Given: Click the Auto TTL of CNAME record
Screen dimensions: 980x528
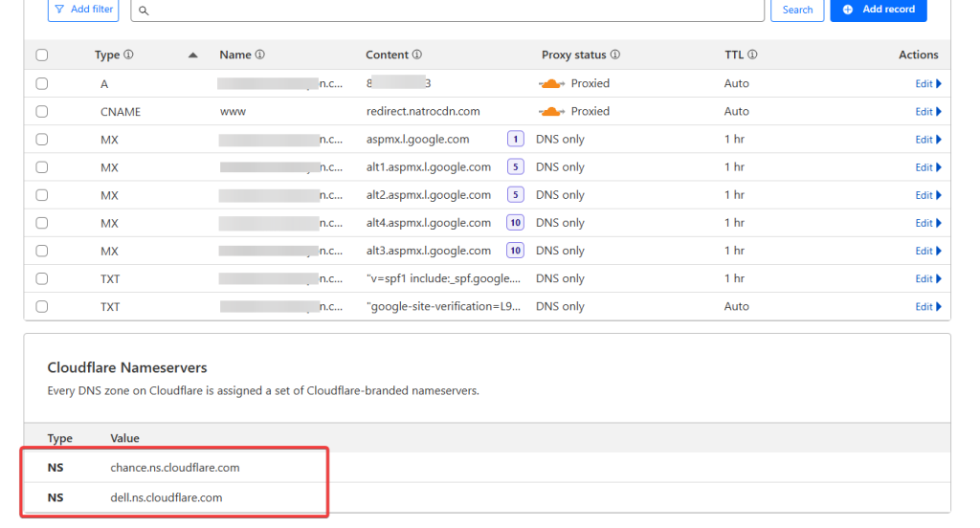Looking at the screenshot, I should click(x=736, y=111).
